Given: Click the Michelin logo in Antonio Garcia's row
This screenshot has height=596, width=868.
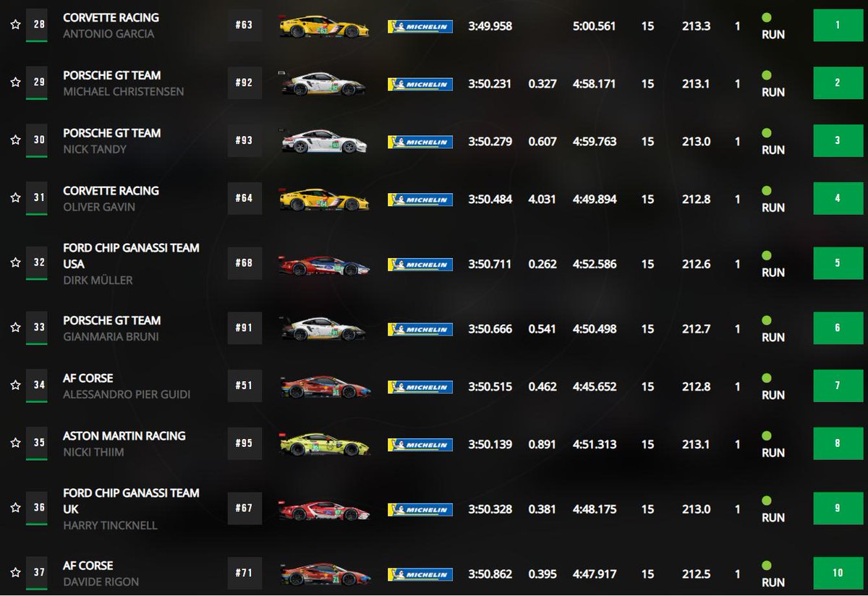Looking at the screenshot, I should (x=420, y=27).
